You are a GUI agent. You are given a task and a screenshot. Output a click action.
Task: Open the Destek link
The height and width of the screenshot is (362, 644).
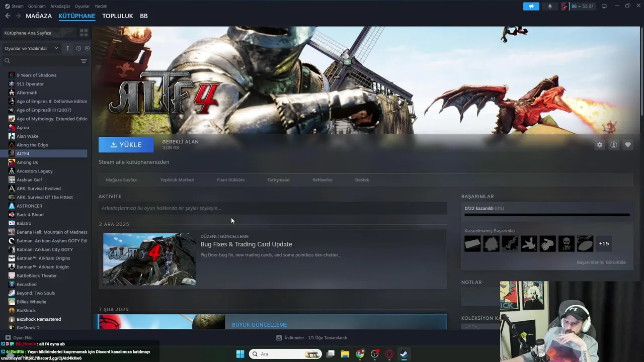click(x=362, y=179)
